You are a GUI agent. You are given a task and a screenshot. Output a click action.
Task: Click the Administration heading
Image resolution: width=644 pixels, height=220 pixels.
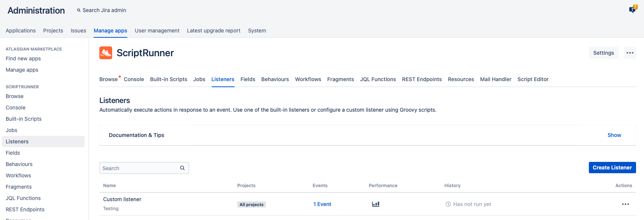pyautogui.click(x=36, y=11)
